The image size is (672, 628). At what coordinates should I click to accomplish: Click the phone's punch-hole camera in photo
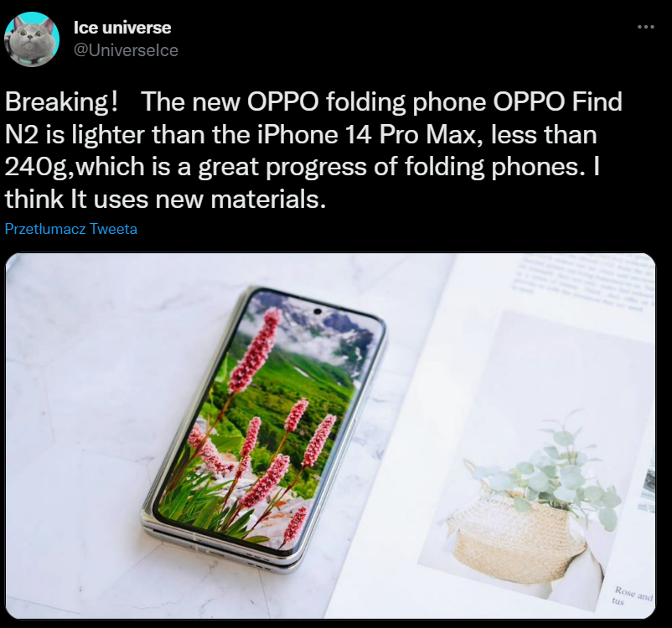318,311
